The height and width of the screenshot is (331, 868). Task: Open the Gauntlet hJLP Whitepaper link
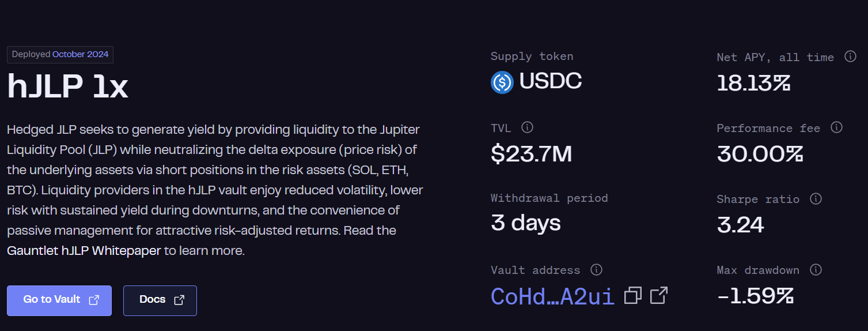(84, 251)
